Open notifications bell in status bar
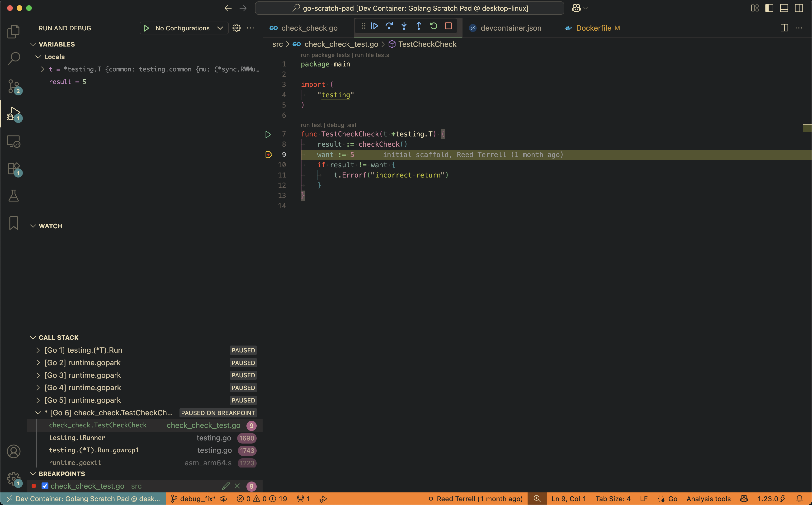Viewport: 812px width, 505px height. 799,499
